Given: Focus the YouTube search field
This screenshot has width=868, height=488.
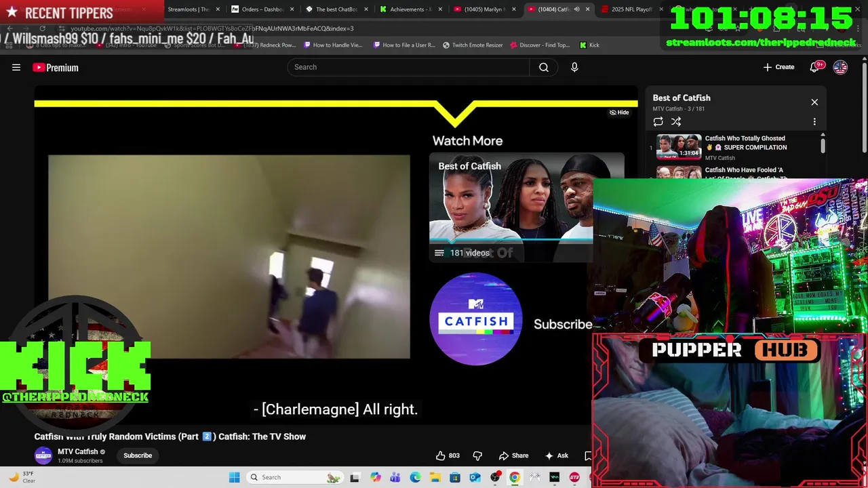Looking at the screenshot, I should tap(408, 67).
